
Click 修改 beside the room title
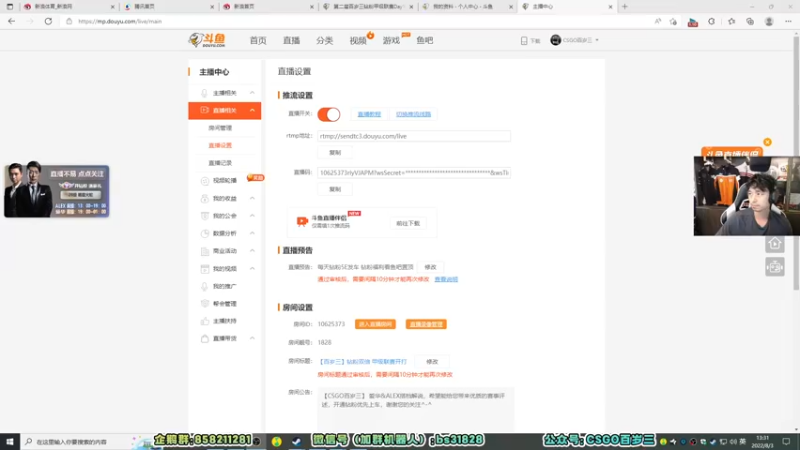point(432,362)
